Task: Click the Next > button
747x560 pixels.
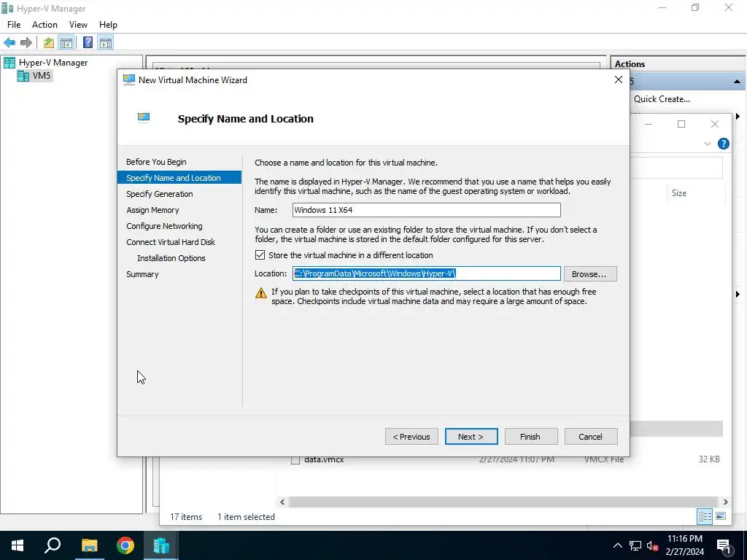Action: (471, 437)
